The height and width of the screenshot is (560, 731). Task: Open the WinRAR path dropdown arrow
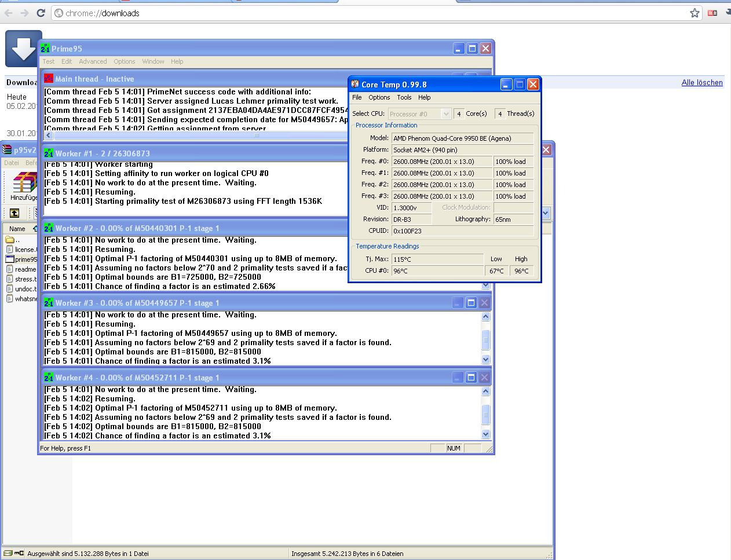click(545, 213)
